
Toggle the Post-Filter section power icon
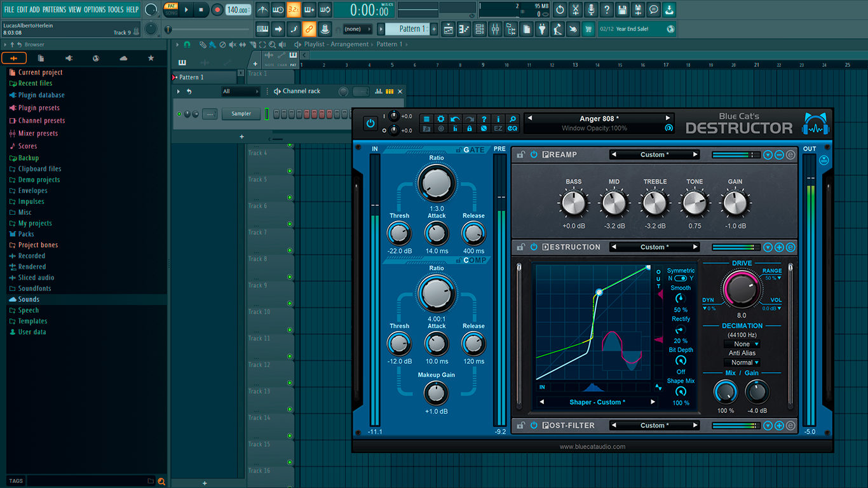[x=534, y=426]
